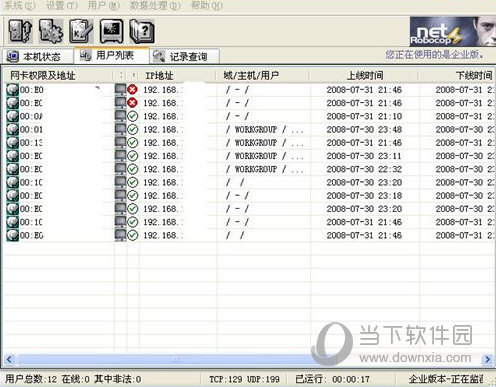This screenshot has height=387, width=496.
Task: Click WORKGROUP in the 23:48 row
Action: pyautogui.click(x=256, y=130)
